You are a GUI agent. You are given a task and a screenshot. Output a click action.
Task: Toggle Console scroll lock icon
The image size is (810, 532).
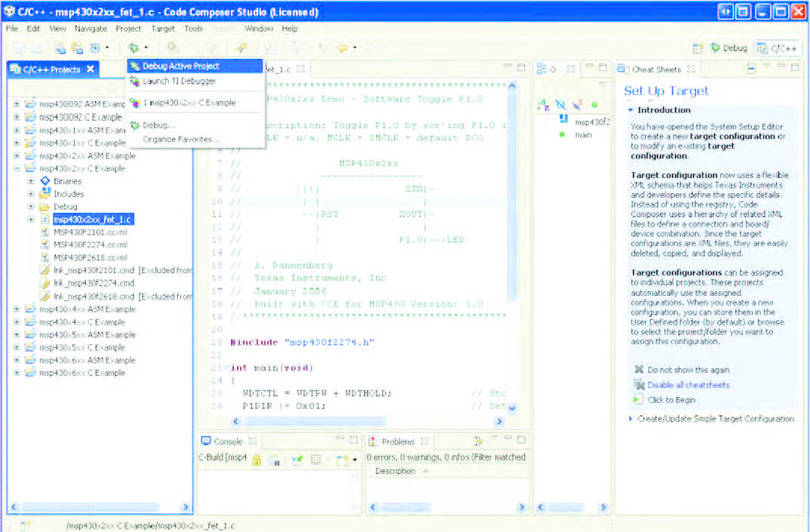point(257,460)
